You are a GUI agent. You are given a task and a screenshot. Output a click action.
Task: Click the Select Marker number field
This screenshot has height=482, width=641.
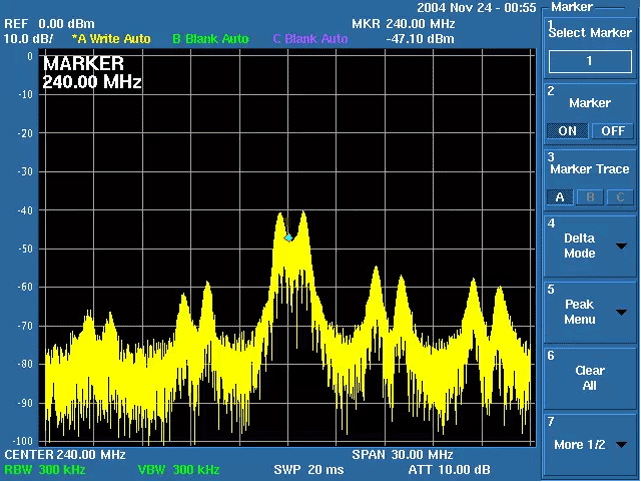point(589,61)
